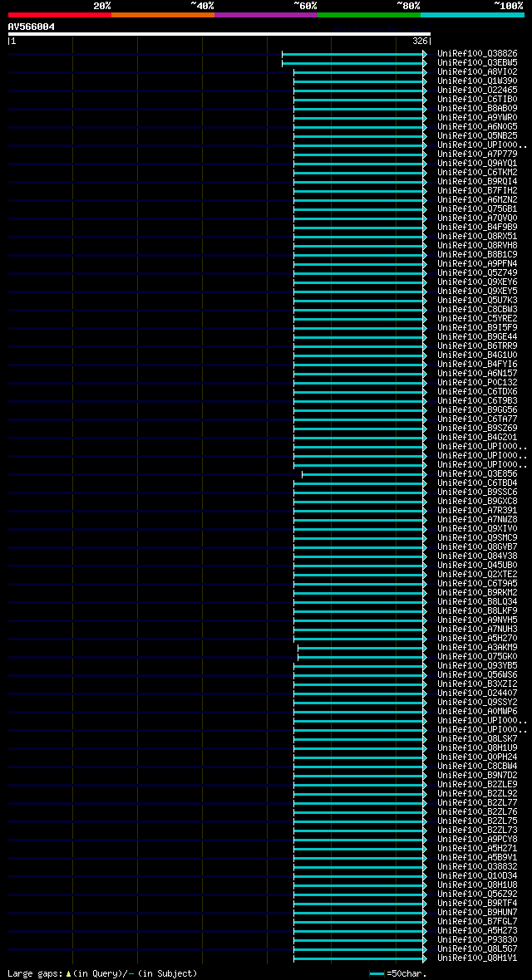Open hit UniRef100_C6TBD4
Image resolution: width=532 pixels, height=980 pixels.
(x=477, y=483)
